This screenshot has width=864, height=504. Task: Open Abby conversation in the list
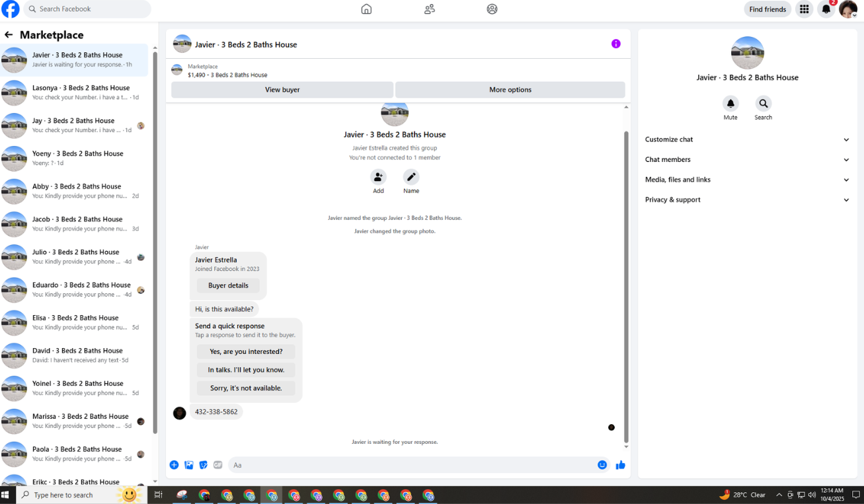[x=75, y=192]
